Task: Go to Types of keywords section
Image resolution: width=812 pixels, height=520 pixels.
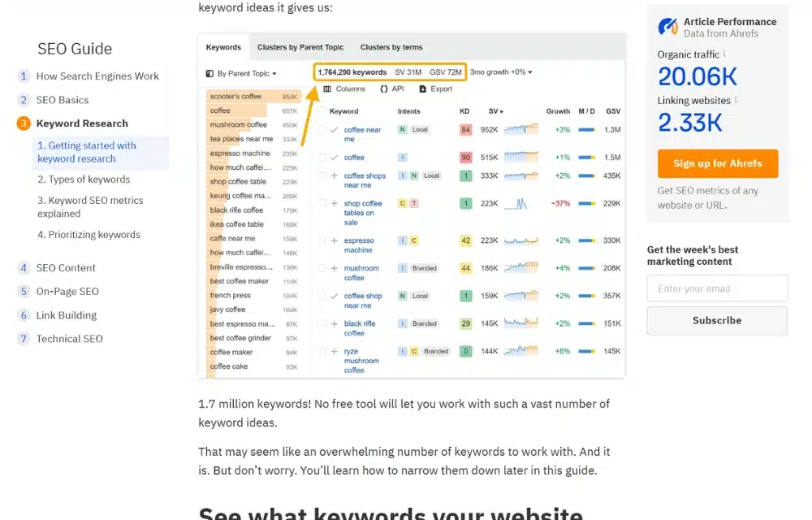Action: (x=84, y=180)
